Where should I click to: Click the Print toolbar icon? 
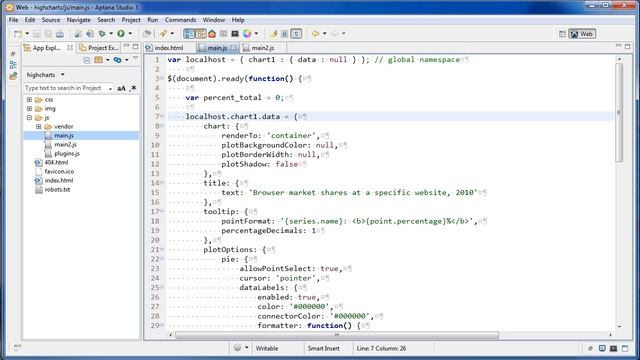pyautogui.click(x=60, y=34)
